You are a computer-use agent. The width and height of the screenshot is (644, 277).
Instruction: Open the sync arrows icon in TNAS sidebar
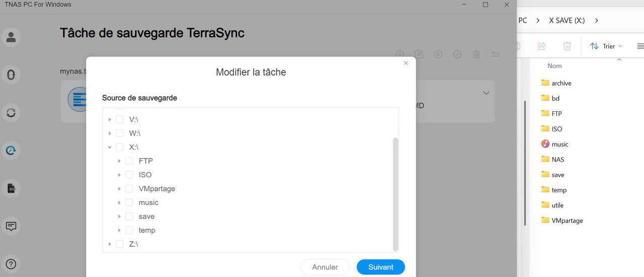click(x=11, y=112)
